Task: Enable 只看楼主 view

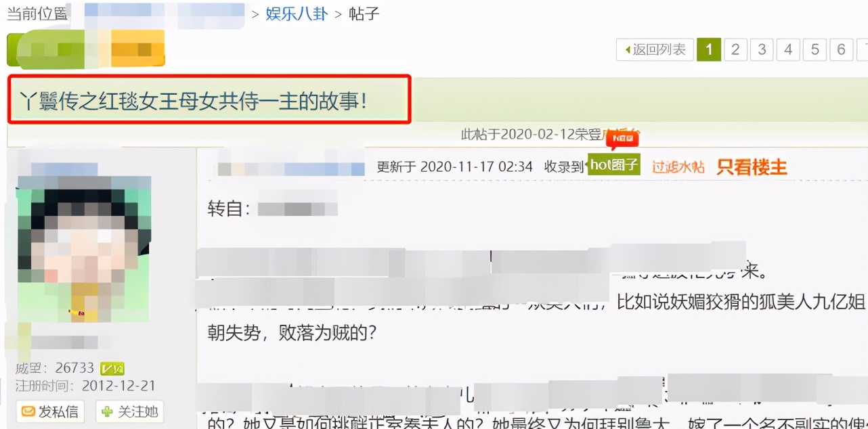Action: click(752, 166)
